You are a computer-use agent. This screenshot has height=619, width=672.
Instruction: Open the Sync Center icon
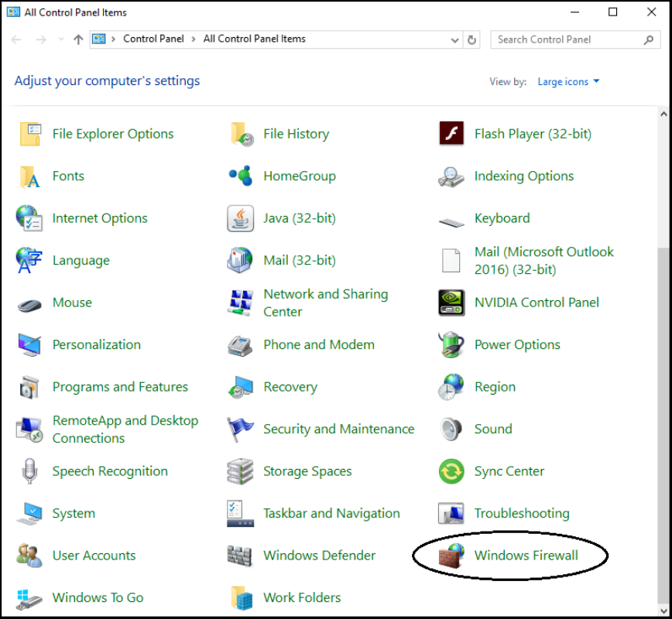click(x=451, y=471)
